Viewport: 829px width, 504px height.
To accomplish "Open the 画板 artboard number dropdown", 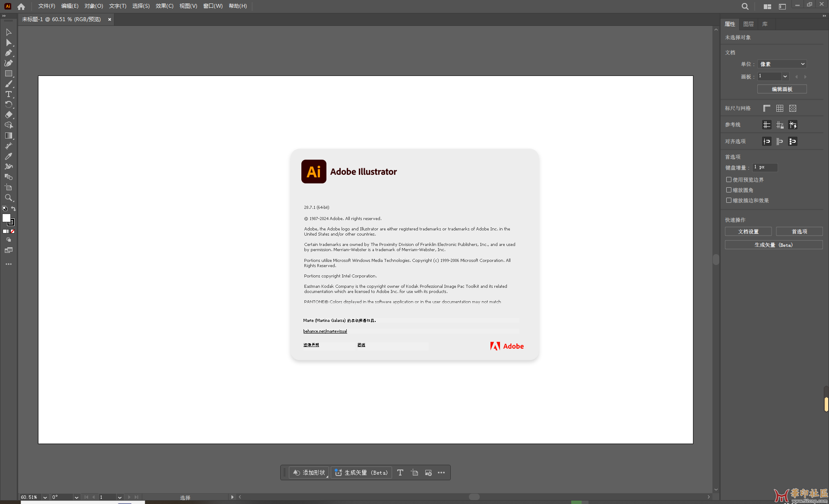I will pos(785,76).
